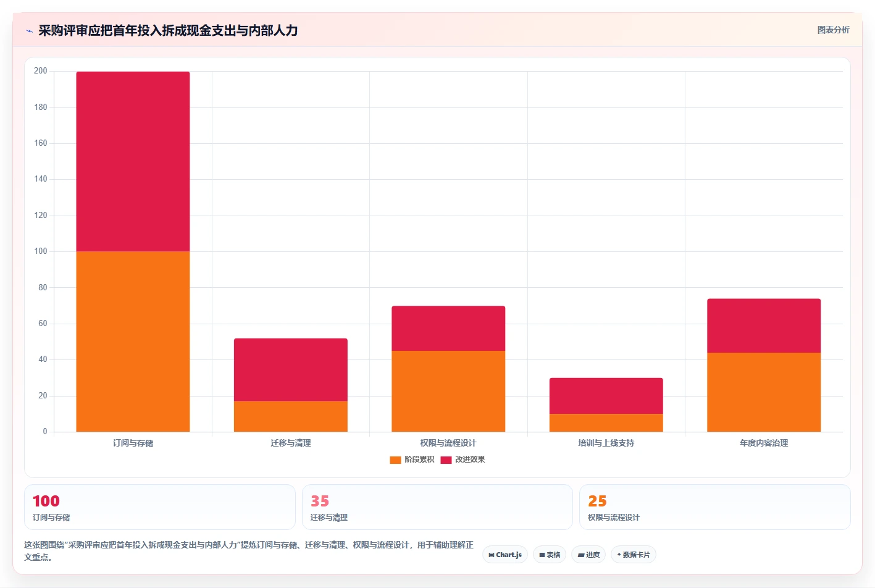Click the orange bar segment for 年度内容治理

pyautogui.click(x=764, y=392)
